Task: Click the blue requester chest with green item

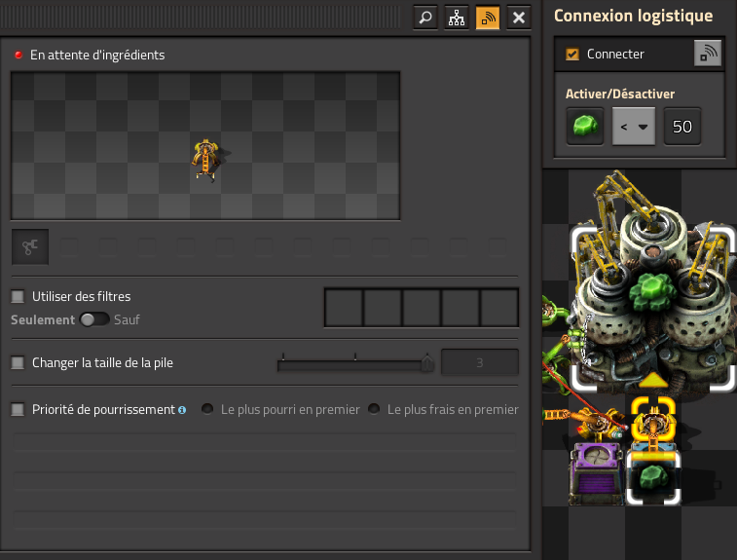Action: point(653,476)
